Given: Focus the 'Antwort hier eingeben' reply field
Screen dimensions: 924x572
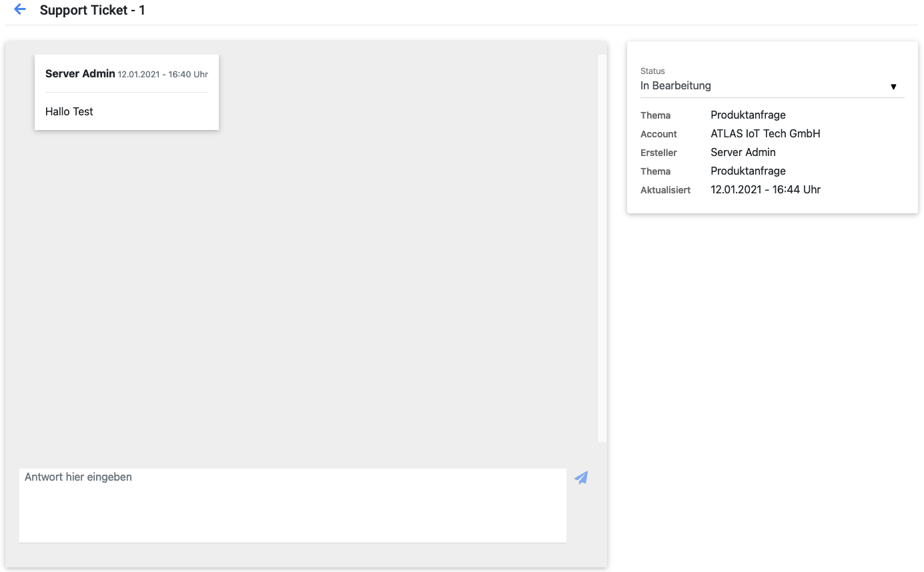Looking at the screenshot, I should [292, 505].
